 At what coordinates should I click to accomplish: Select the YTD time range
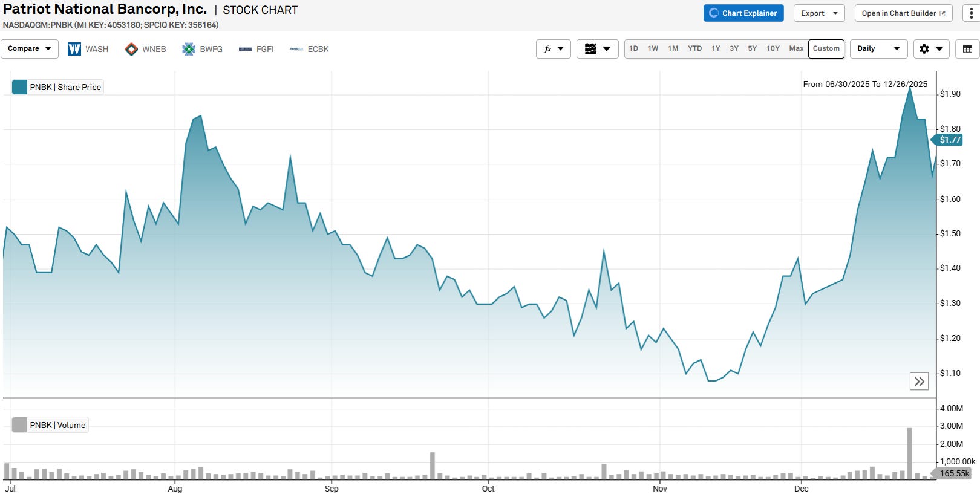click(695, 48)
